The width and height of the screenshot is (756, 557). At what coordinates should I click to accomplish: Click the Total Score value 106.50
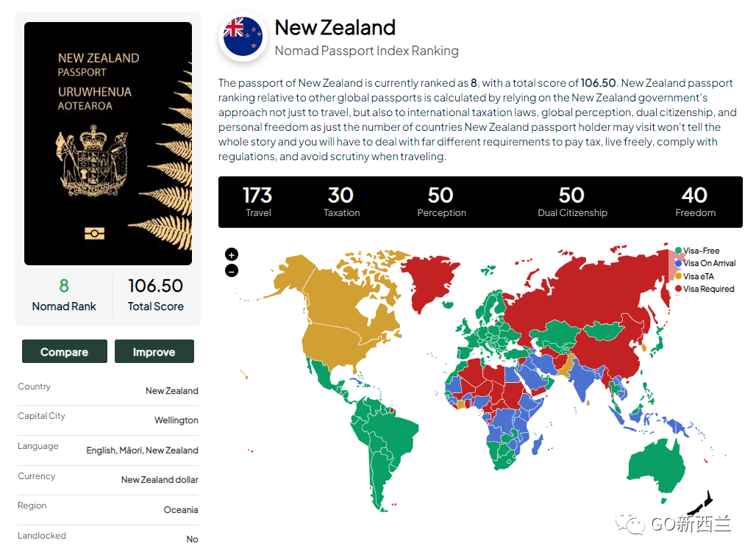(155, 286)
